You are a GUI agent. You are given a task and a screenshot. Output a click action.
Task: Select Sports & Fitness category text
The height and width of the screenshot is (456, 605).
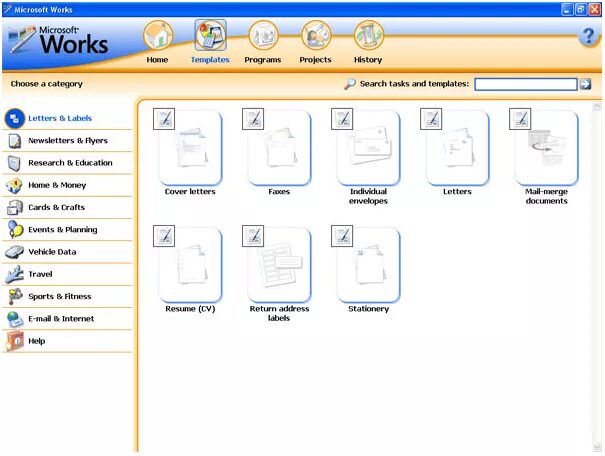(60, 297)
